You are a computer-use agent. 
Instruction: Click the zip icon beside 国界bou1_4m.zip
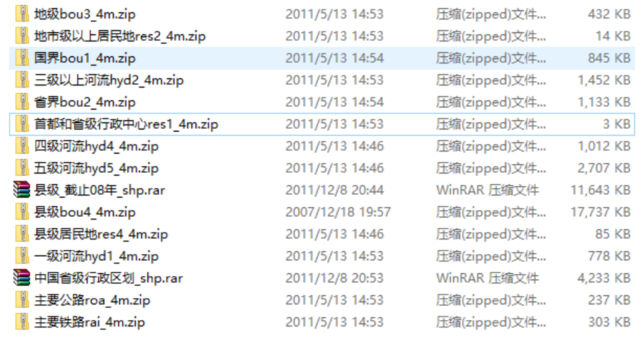22,58
